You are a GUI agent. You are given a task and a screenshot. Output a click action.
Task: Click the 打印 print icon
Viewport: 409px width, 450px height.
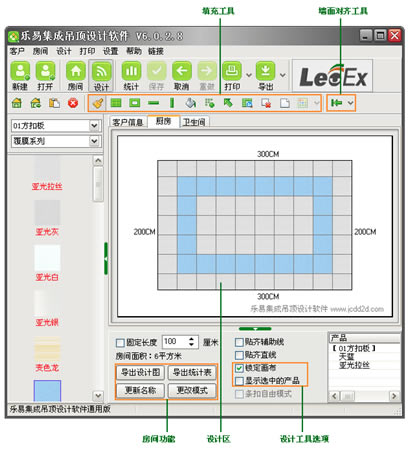[232, 71]
